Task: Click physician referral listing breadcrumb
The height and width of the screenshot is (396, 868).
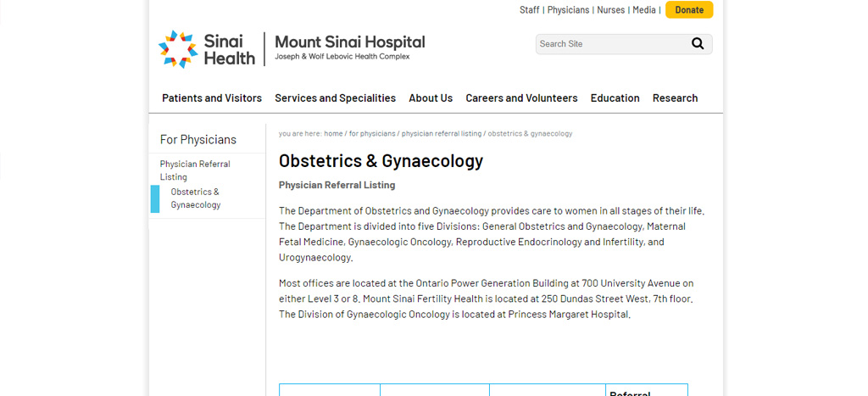Action: [x=441, y=134]
